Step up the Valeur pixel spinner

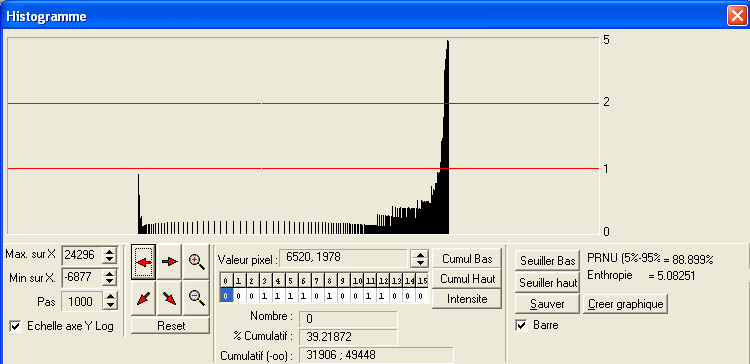(x=420, y=255)
